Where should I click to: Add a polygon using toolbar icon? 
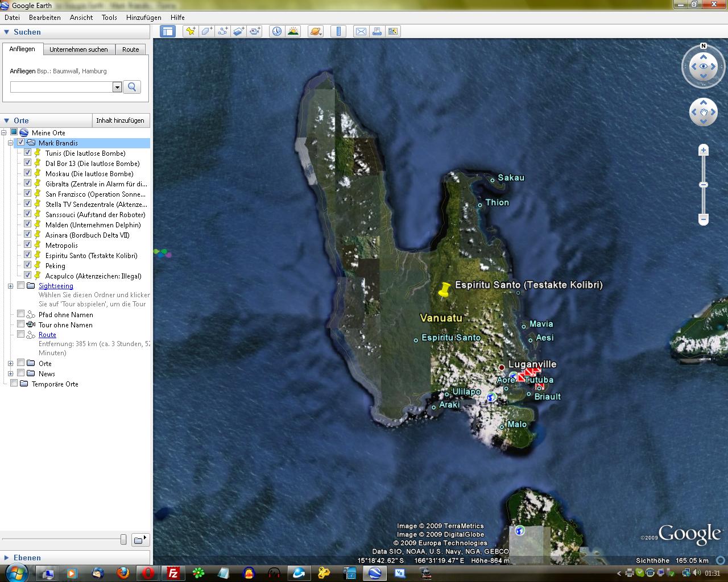coord(206,31)
